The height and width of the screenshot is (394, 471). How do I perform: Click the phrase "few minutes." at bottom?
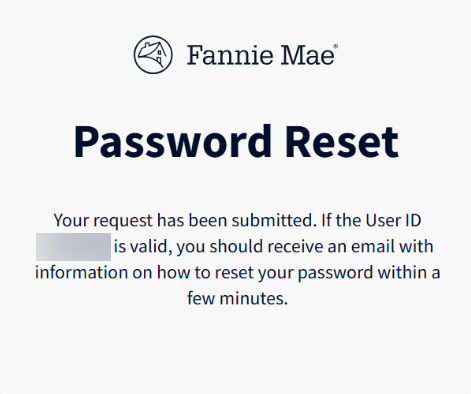(x=237, y=298)
